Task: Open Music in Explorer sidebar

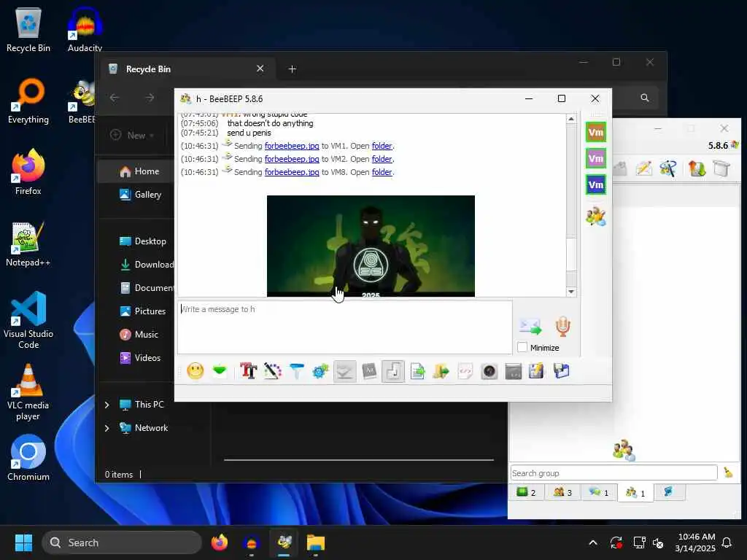Action: pos(138,334)
